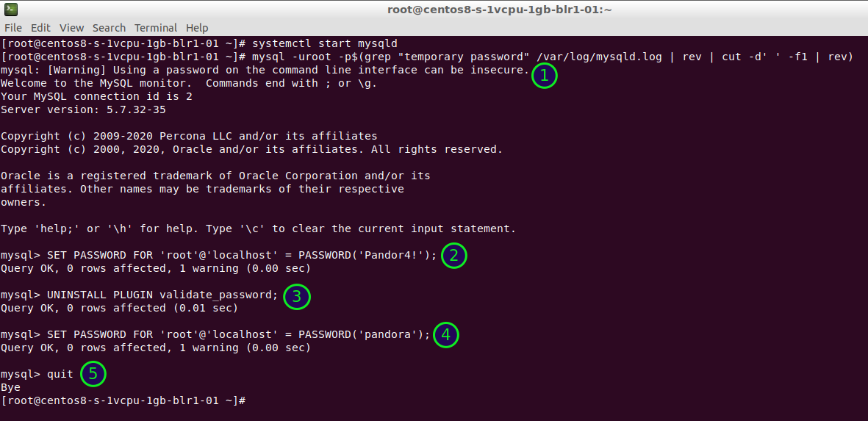Screen dimensions: 868x421
Task: Click the UNINSTALL PLUGIN validate_password command
Action: coord(162,295)
